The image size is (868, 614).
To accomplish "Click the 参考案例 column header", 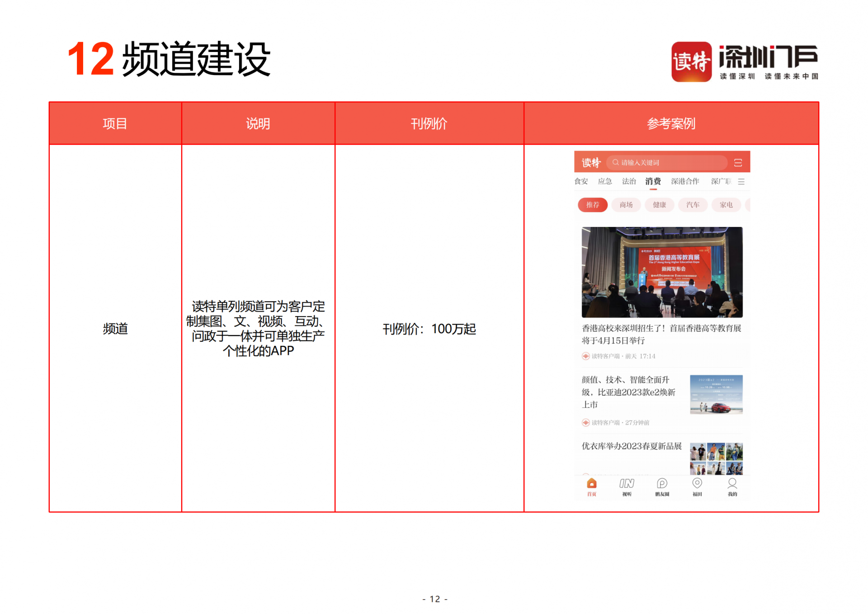I will click(671, 123).
